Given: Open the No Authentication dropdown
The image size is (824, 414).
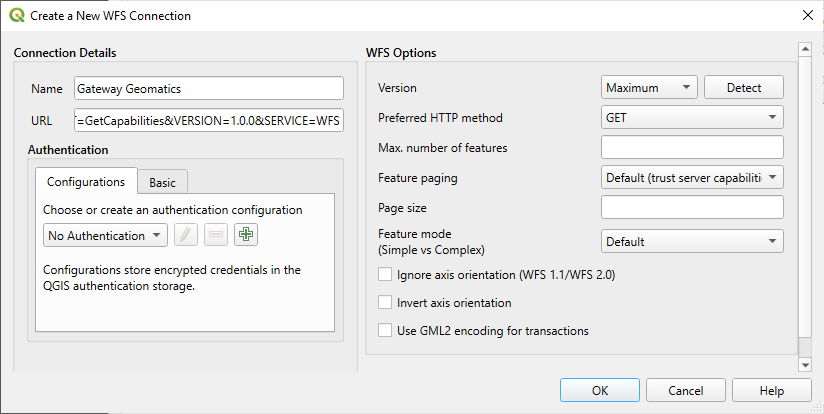Looking at the screenshot, I should tap(106, 236).
